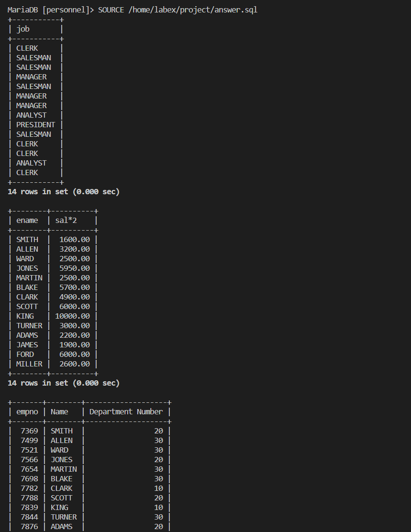The width and height of the screenshot is (411, 532).
Task: Select the SMITH entry in ename column
Action: (27, 239)
